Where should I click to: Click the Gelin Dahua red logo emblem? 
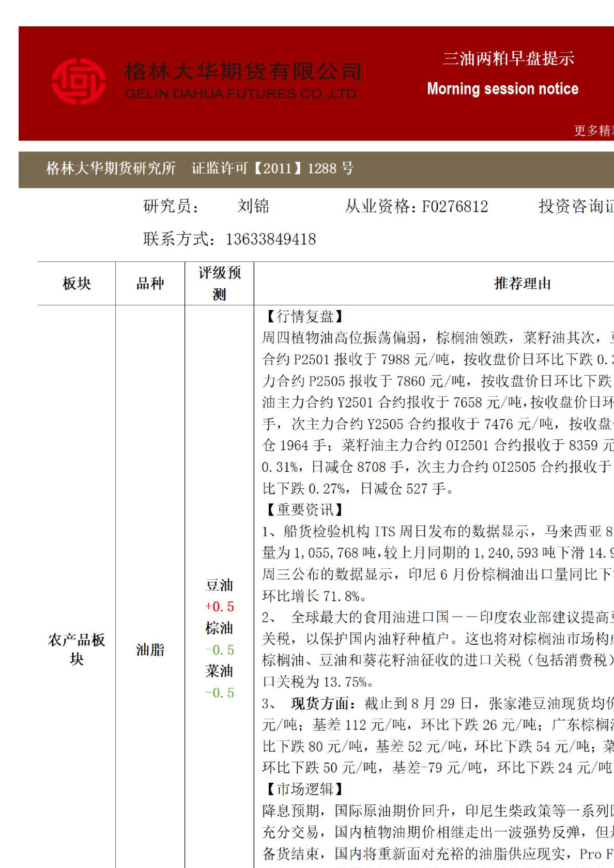point(79,81)
